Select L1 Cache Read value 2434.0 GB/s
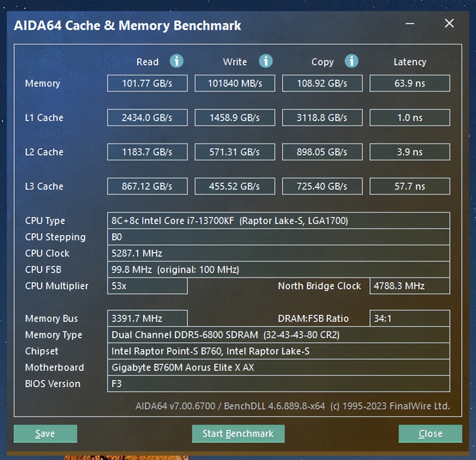The height and width of the screenshot is (460, 476). tap(147, 118)
